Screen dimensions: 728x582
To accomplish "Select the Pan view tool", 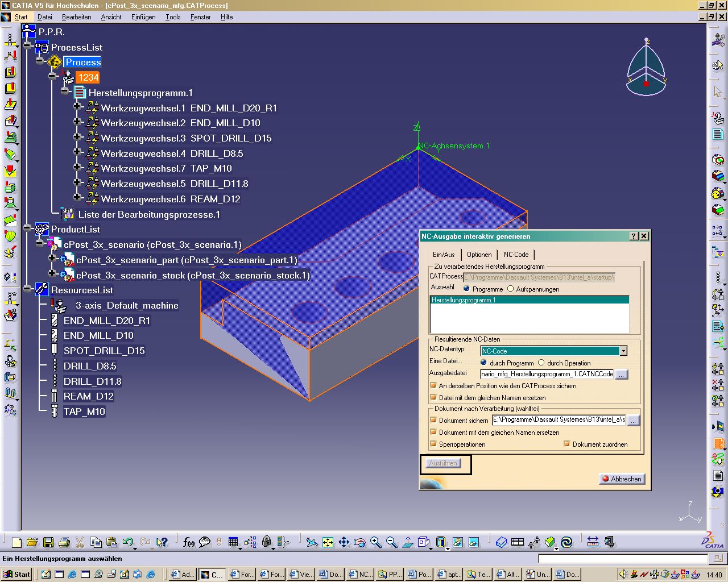I will click(x=344, y=542).
